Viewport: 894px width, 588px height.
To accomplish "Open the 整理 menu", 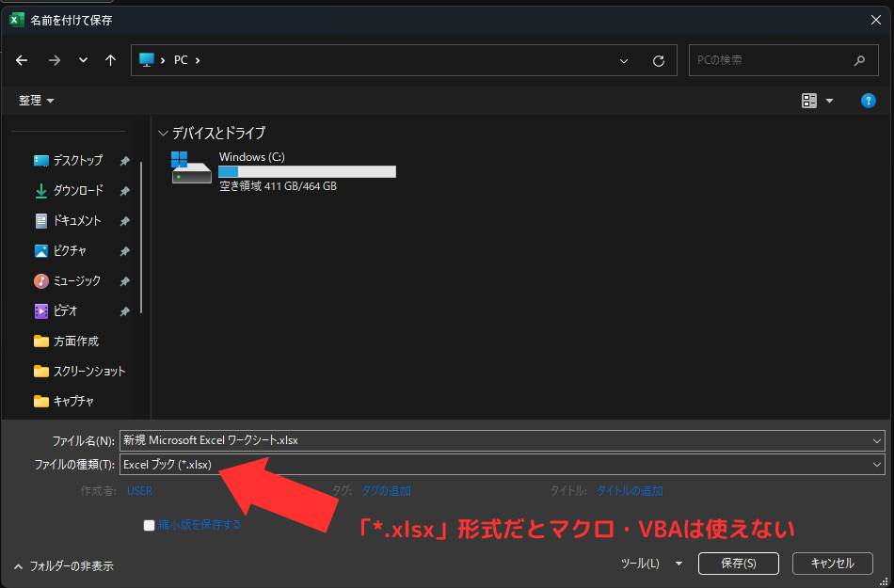I will pos(37,101).
